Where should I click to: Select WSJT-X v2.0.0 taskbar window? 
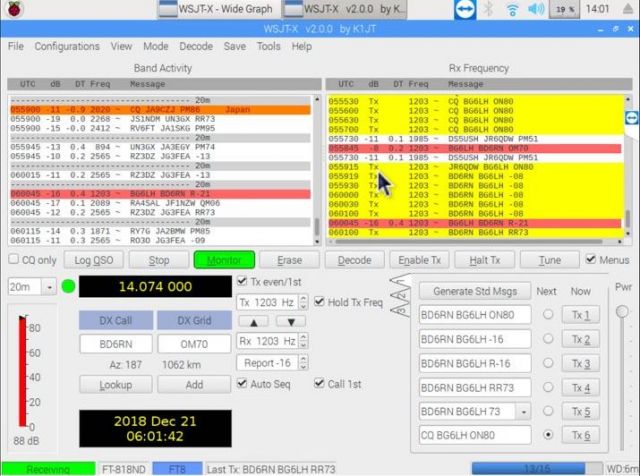[x=344, y=9]
